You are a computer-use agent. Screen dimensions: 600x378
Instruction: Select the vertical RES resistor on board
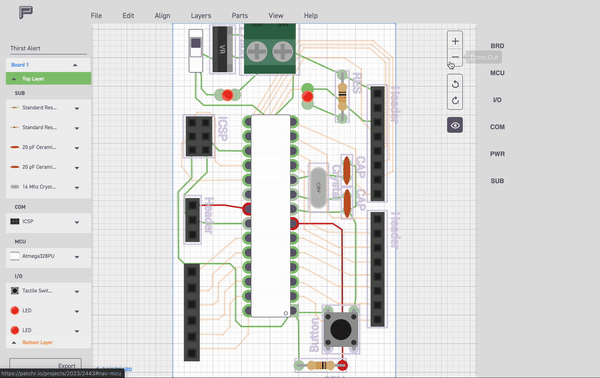(x=342, y=96)
